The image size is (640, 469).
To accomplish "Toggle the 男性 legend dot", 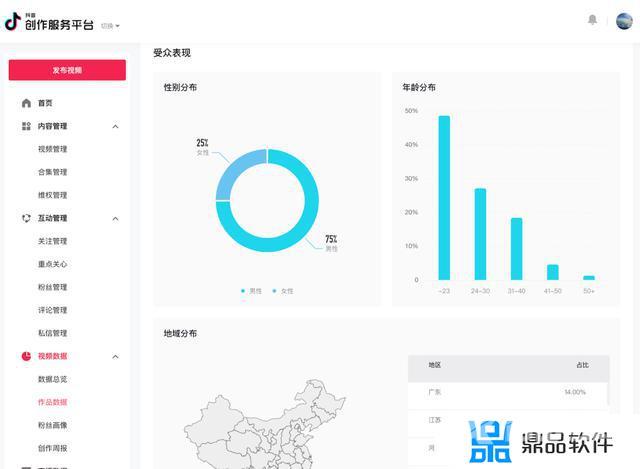I will (x=243, y=291).
